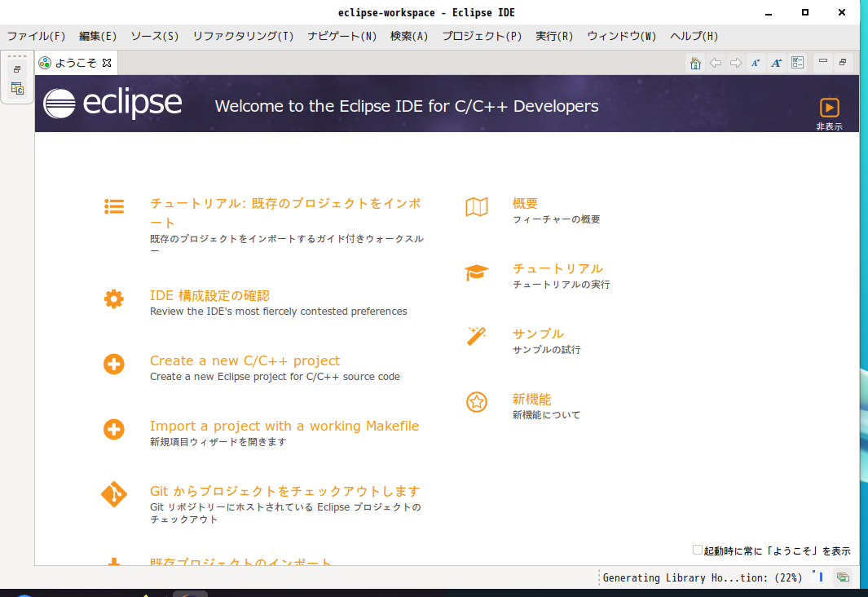
Task: Click the gear icon for IDE 構成設定の確認
Action: click(x=114, y=299)
